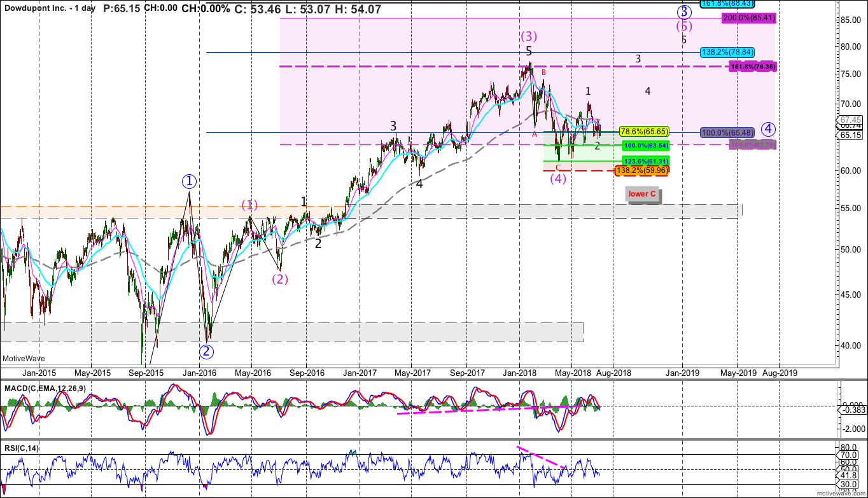Click the blue circled 3 wave label
868x498 pixels.
click(x=683, y=12)
